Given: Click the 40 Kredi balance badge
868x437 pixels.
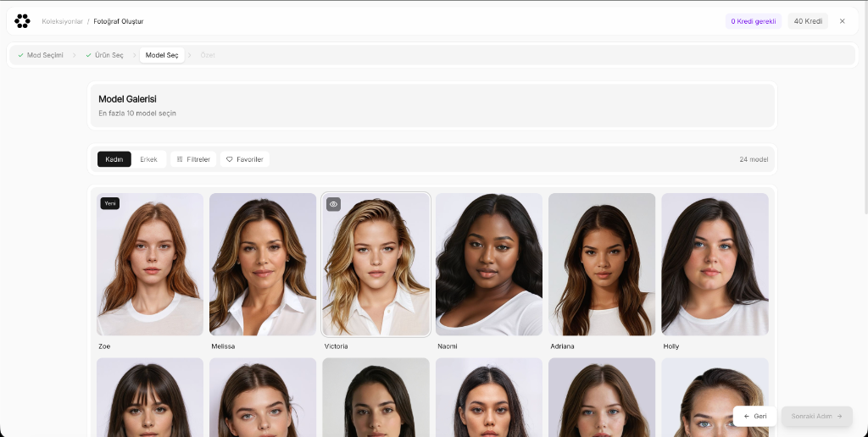Looking at the screenshot, I should click(x=808, y=21).
